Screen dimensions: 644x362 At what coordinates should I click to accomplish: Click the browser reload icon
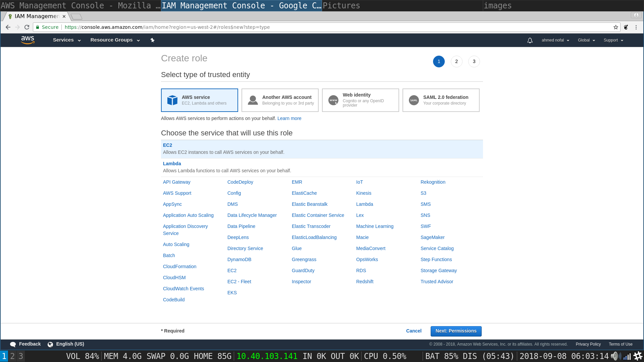(x=27, y=27)
